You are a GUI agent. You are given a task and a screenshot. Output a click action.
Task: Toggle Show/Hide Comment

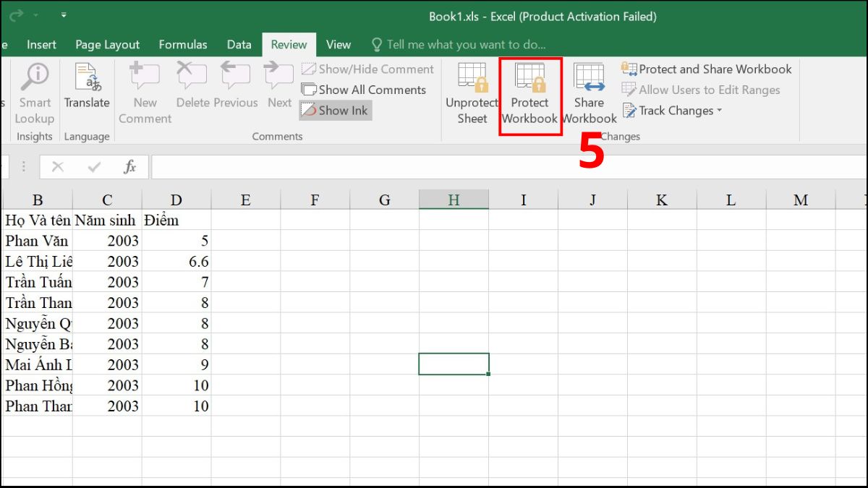tap(367, 69)
